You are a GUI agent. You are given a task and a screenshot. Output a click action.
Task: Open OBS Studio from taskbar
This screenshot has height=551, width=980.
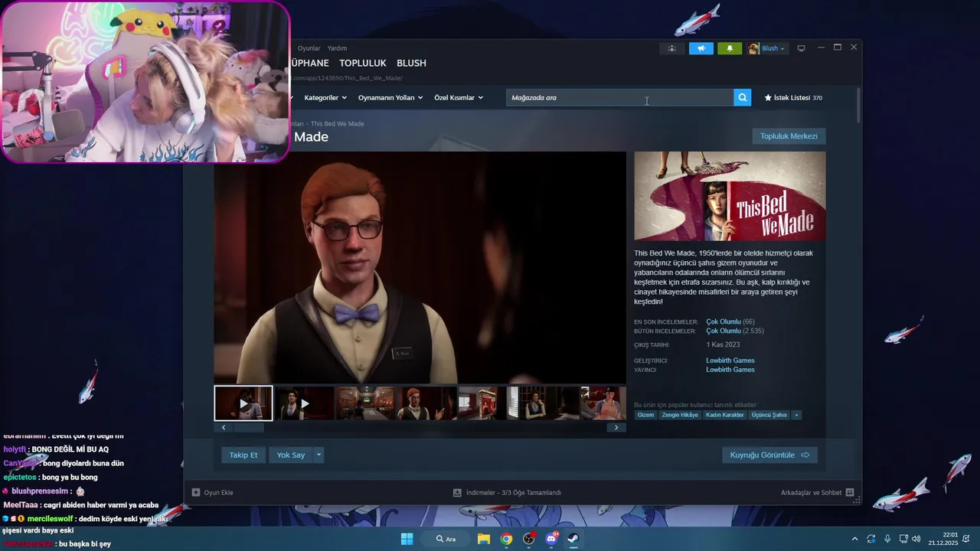pos(528,539)
